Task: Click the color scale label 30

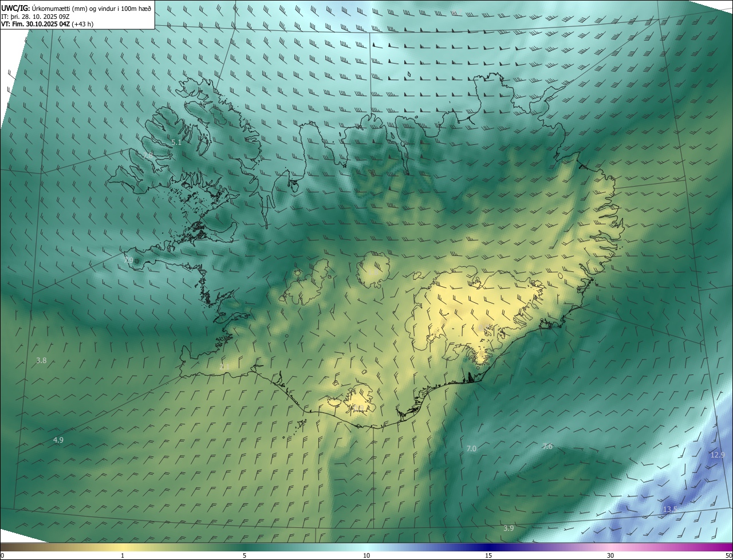Action: [x=610, y=556]
